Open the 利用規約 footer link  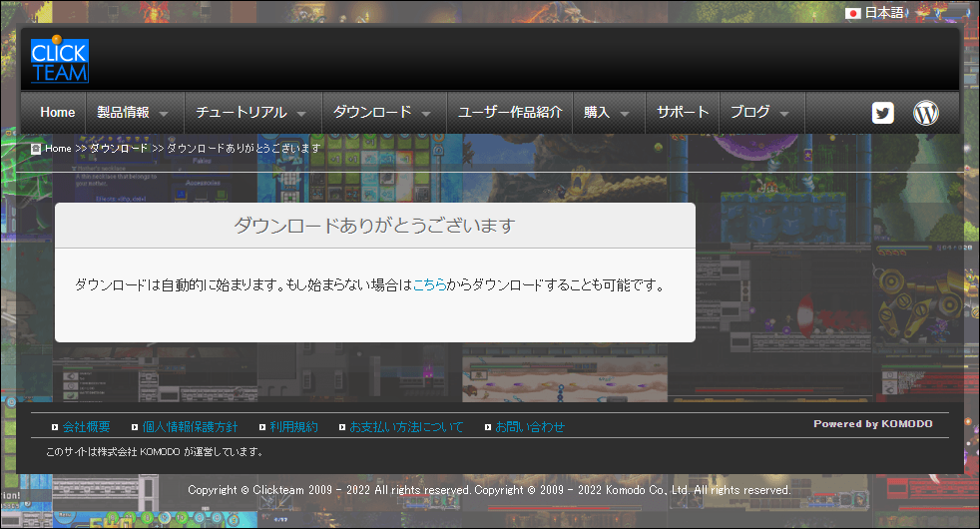[293, 427]
